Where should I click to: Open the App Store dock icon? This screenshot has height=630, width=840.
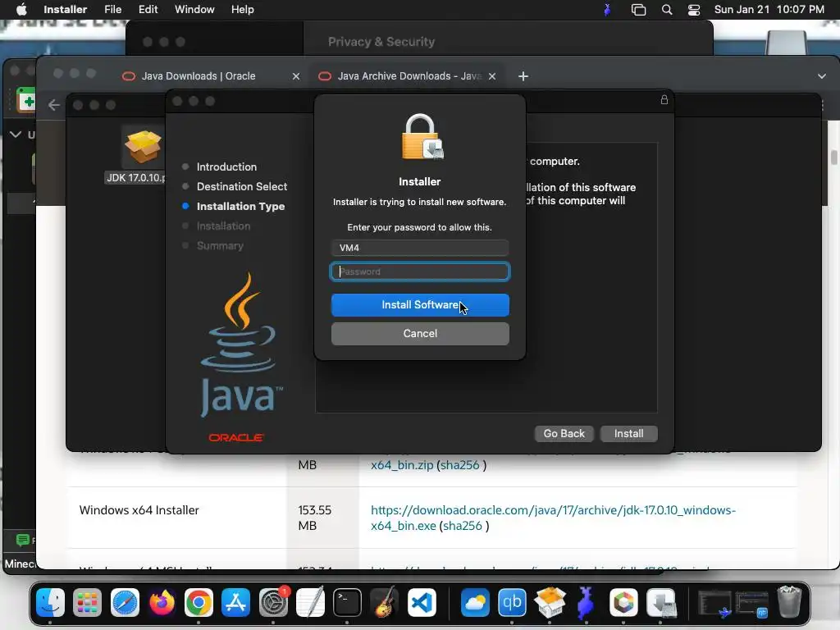pos(236,603)
